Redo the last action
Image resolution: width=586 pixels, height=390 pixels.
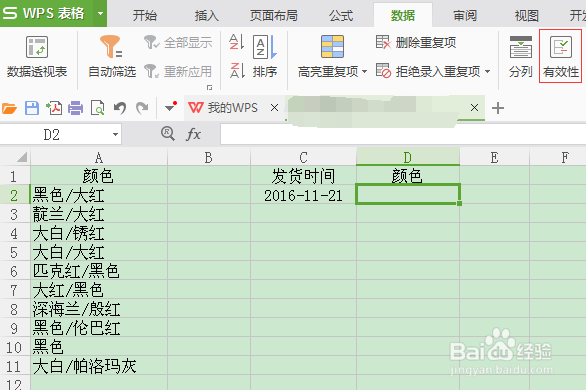pos(142,108)
